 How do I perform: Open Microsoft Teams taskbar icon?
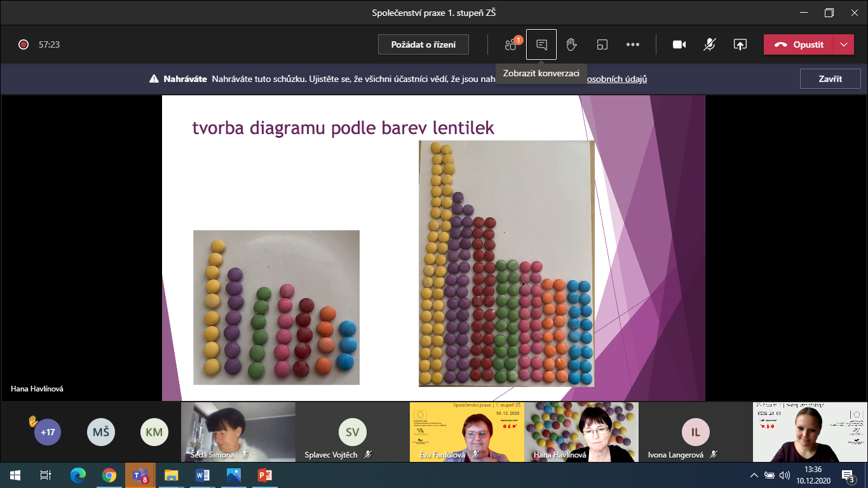[140, 475]
